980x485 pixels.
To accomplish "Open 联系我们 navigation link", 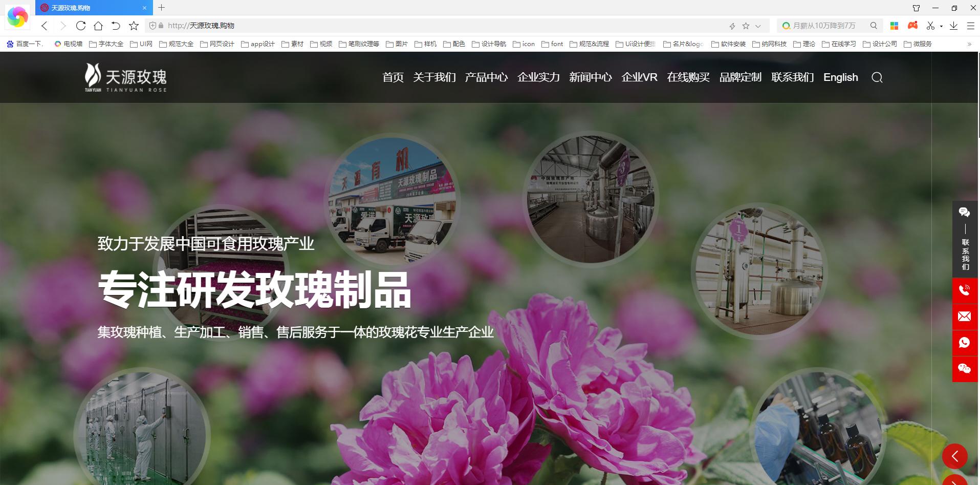I will 793,77.
